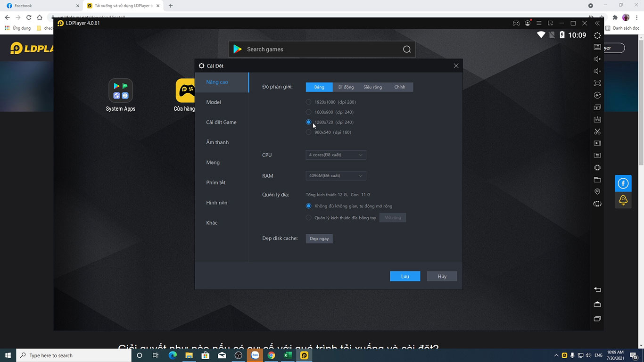Screen dimensions: 644x362
Task: Click the location pin icon in sidebar
Action: point(597,191)
